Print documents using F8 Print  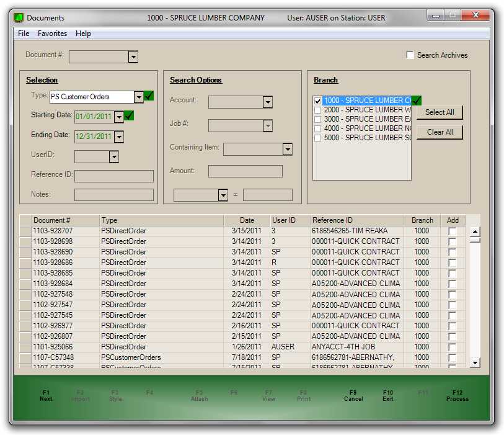(x=303, y=396)
